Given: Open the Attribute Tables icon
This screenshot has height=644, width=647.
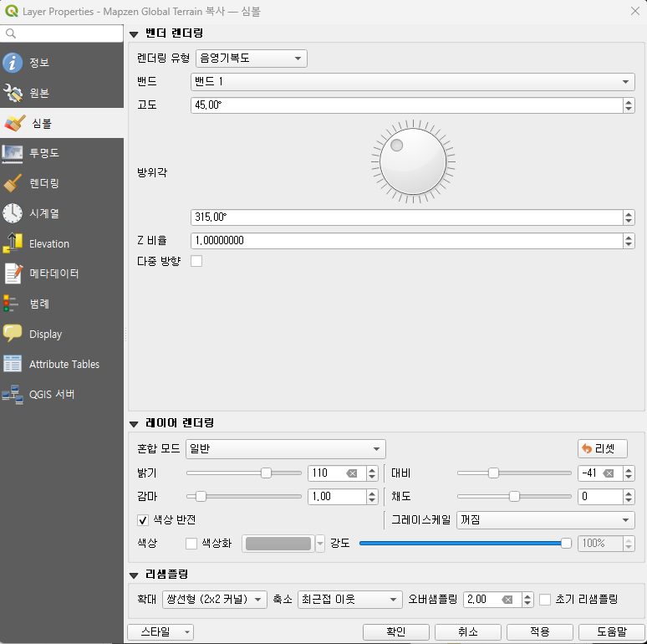Looking at the screenshot, I should (x=13, y=364).
